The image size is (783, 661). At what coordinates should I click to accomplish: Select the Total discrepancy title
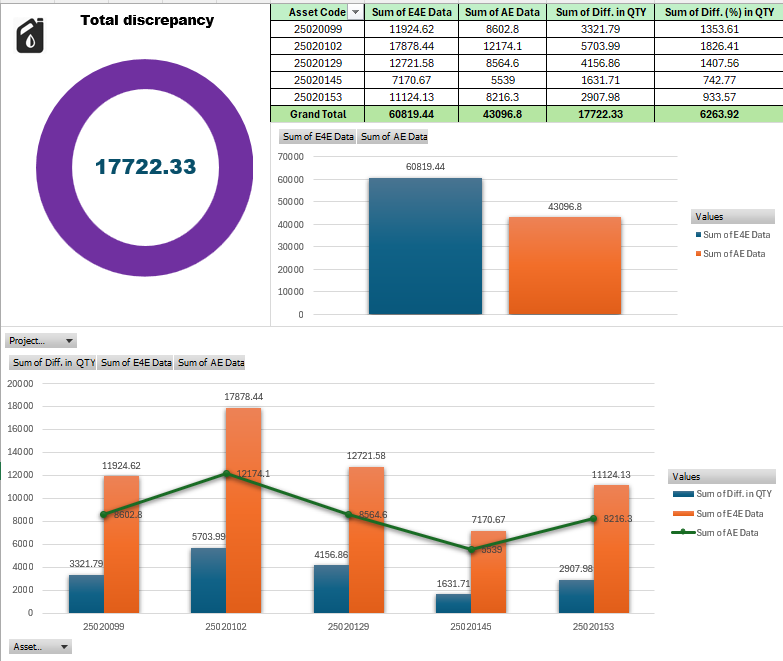[x=147, y=20]
